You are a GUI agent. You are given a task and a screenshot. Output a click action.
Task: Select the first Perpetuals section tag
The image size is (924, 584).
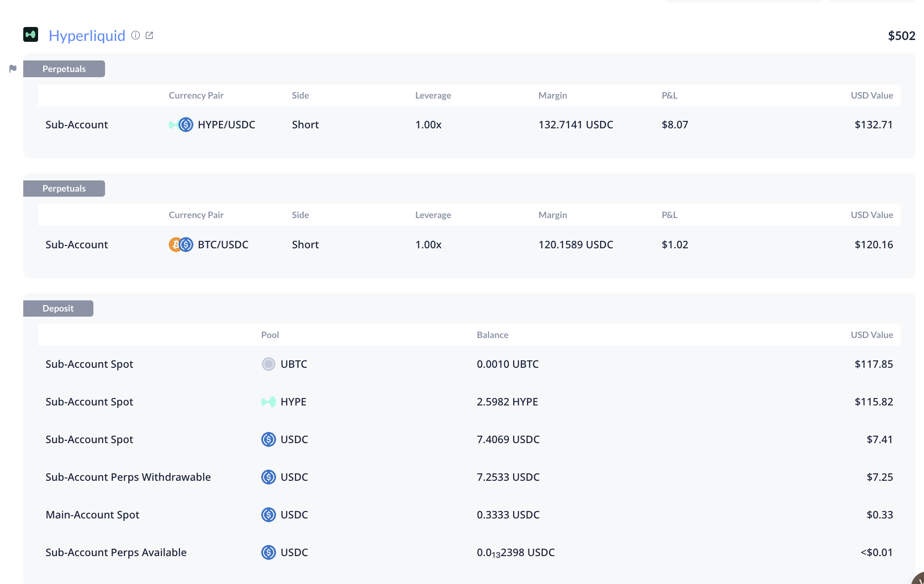tap(64, 69)
